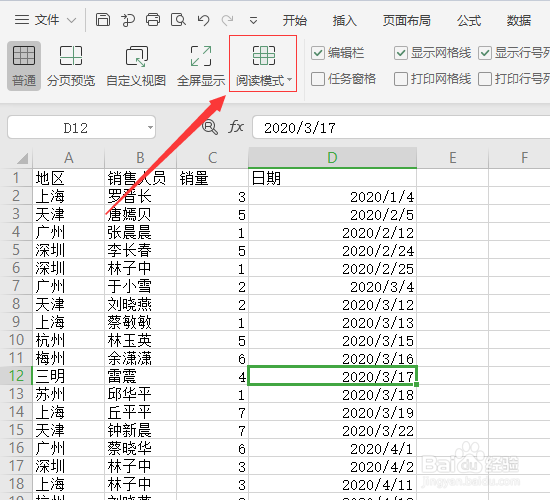Click cell containing 梅州
The width and height of the screenshot is (550, 500).
coord(69,358)
